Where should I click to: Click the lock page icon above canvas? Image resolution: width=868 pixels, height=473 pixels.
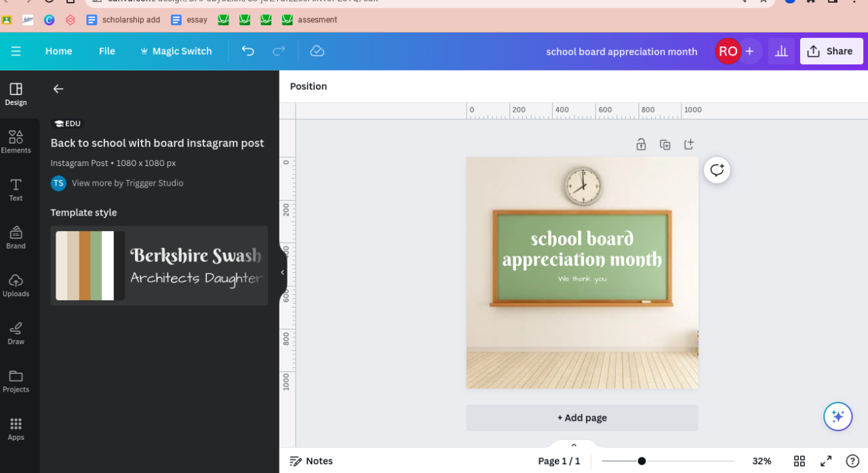[641, 144]
